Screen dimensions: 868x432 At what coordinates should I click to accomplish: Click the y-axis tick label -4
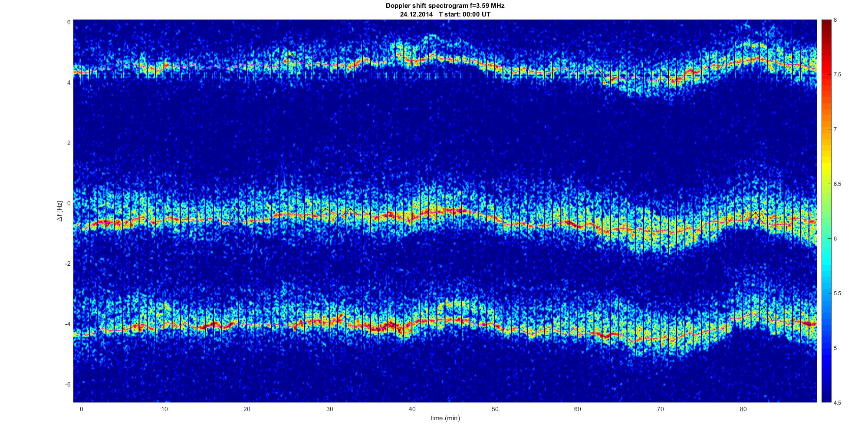tap(68, 324)
